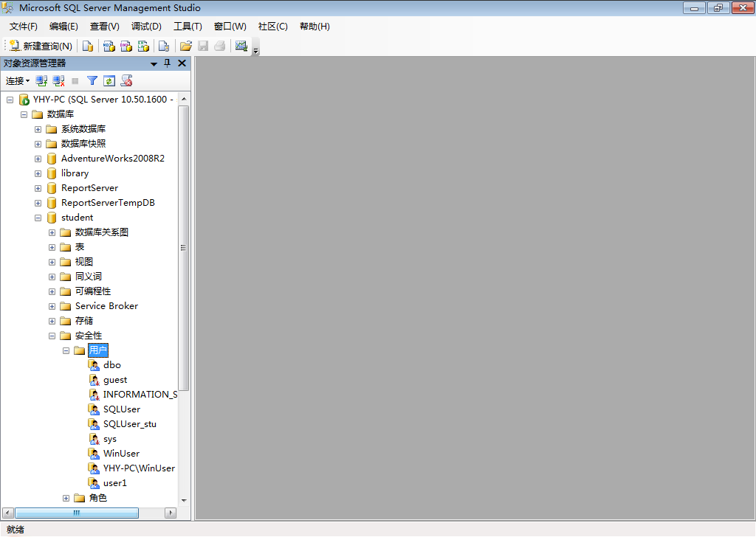
Task: Click Object Explorer vertical scroll down arrow
Action: (x=184, y=501)
